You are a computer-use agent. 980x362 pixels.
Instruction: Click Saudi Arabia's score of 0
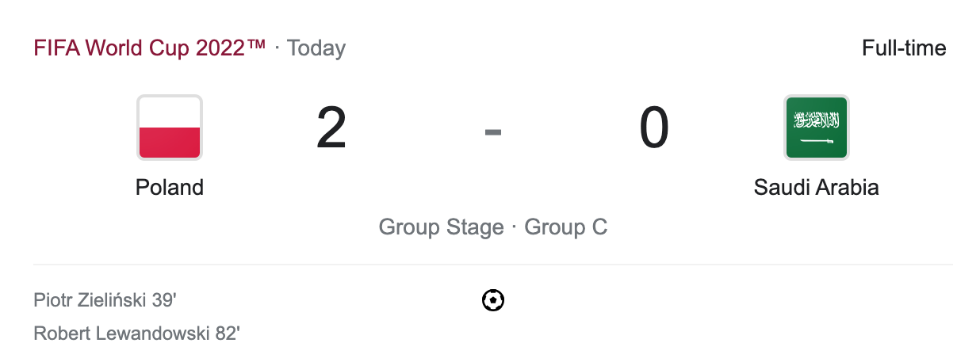[x=654, y=128]
